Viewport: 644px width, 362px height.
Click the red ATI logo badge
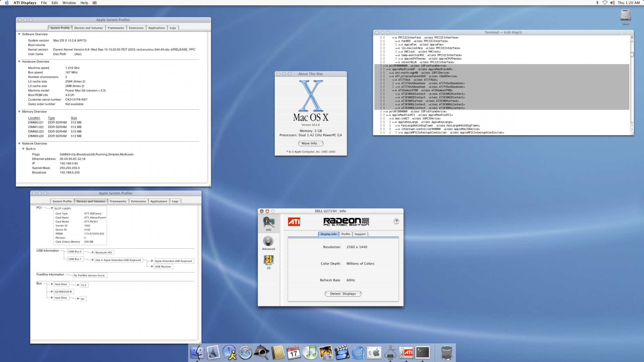(294, 222)
